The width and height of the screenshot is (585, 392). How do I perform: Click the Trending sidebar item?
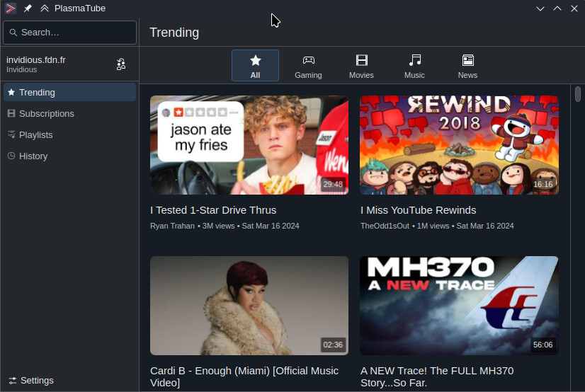(70, 93)
